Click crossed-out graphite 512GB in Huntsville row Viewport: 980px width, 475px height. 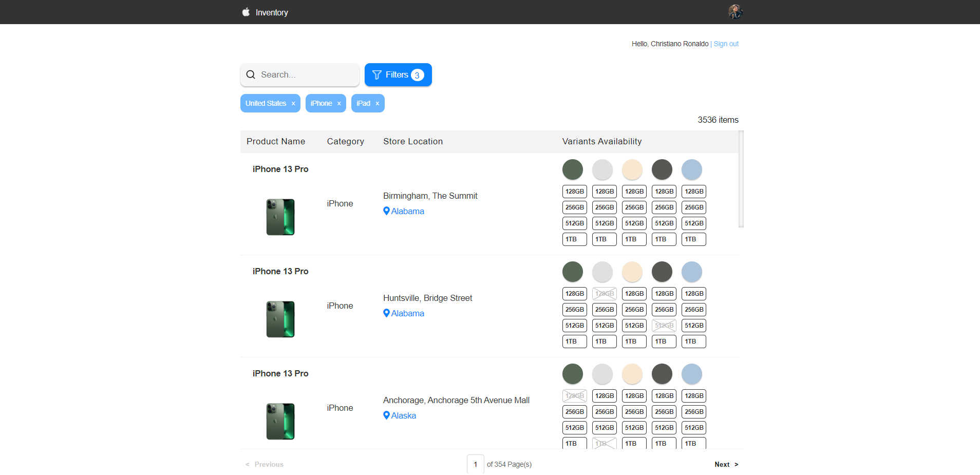[x=664, y=326]
